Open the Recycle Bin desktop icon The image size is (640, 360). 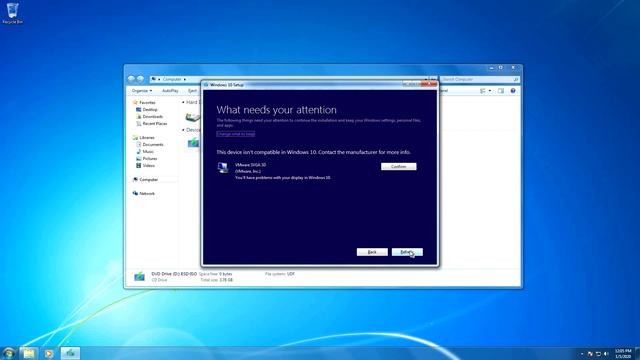12,13
